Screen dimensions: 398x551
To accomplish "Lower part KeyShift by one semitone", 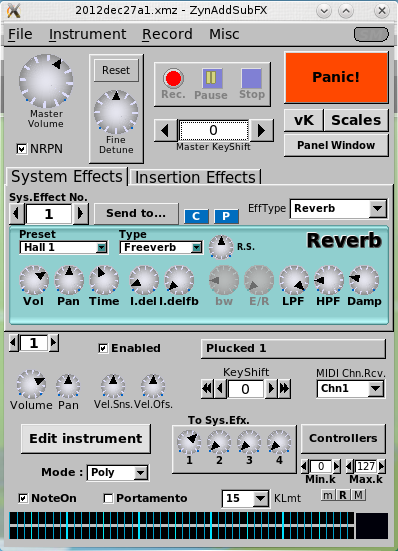I will click(220, 389).
